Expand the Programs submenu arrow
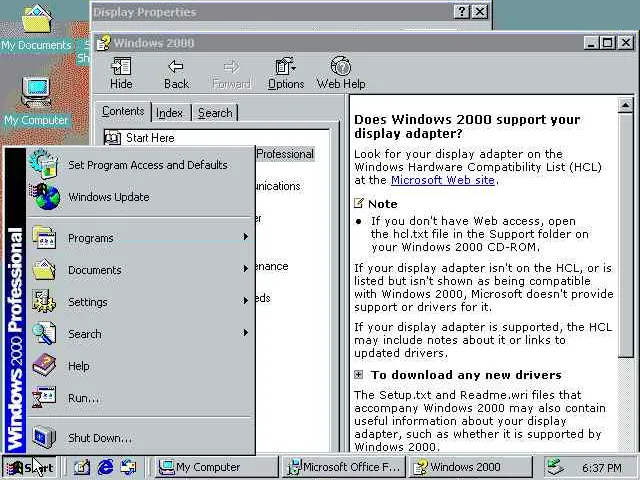 click(x=245, y=237)
